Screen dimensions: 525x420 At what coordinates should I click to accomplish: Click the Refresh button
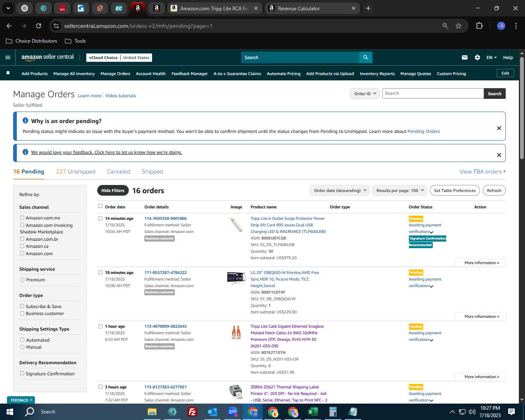tap(494, 190)
